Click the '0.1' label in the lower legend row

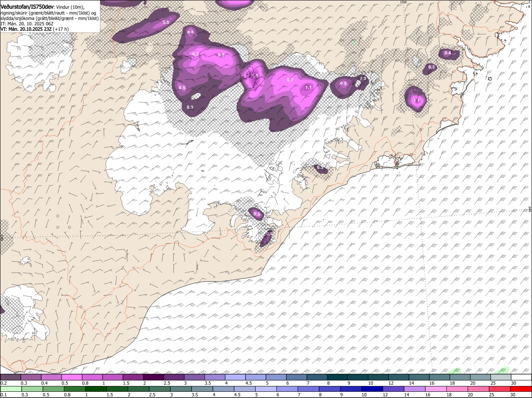[x=3, y=395]
